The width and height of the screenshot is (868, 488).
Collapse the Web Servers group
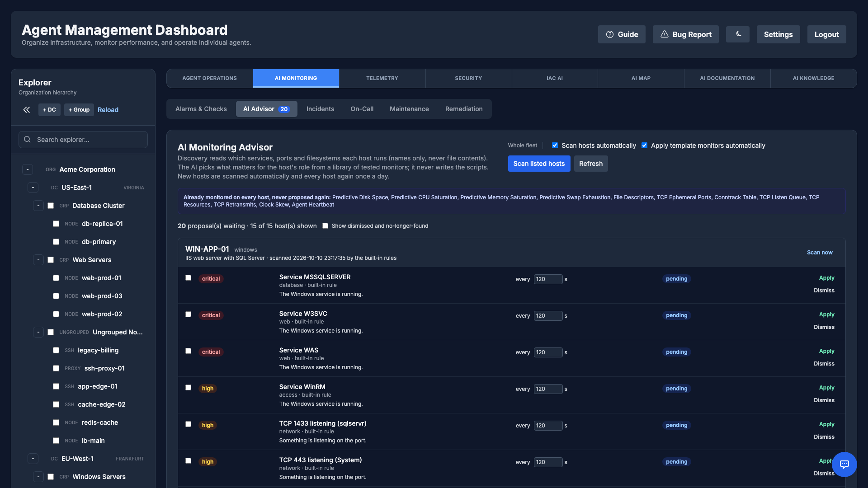point(38,260)
